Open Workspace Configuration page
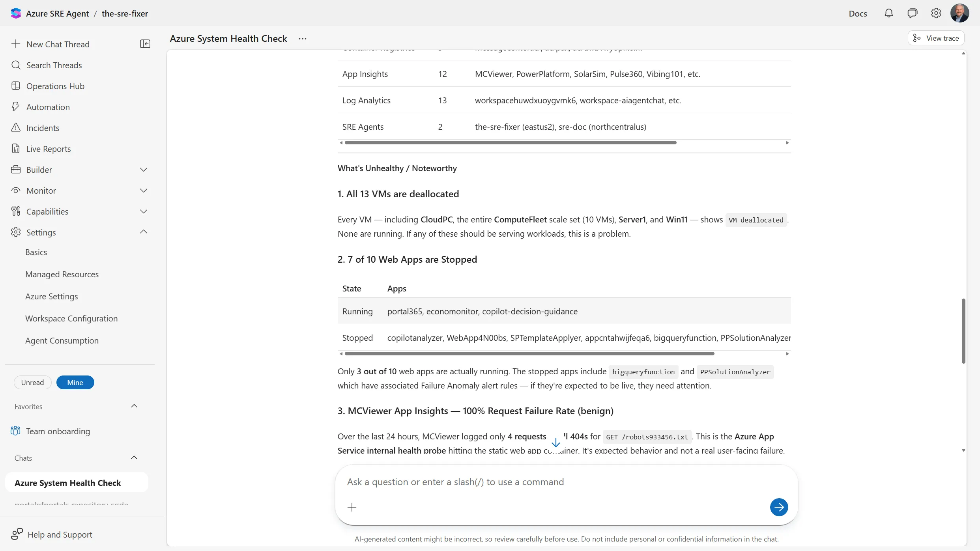This screenshot has width=980, height=551. point(71,318)
